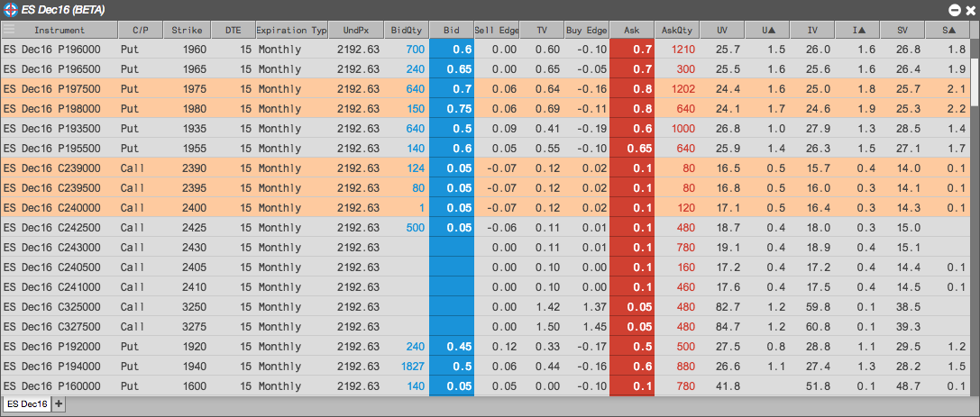Click the U▲ column header
Viewport: 980px width, 417px height.
point(767,30)
